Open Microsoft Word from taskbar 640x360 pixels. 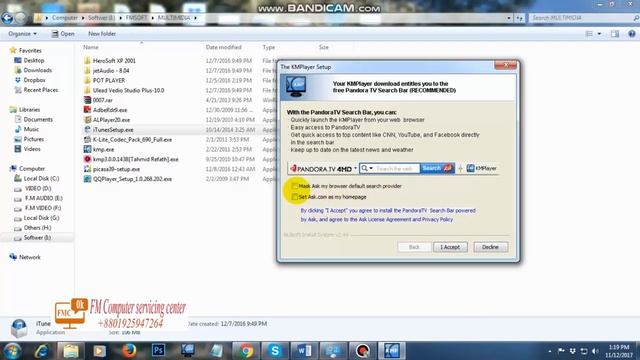[x=304, y=351]
